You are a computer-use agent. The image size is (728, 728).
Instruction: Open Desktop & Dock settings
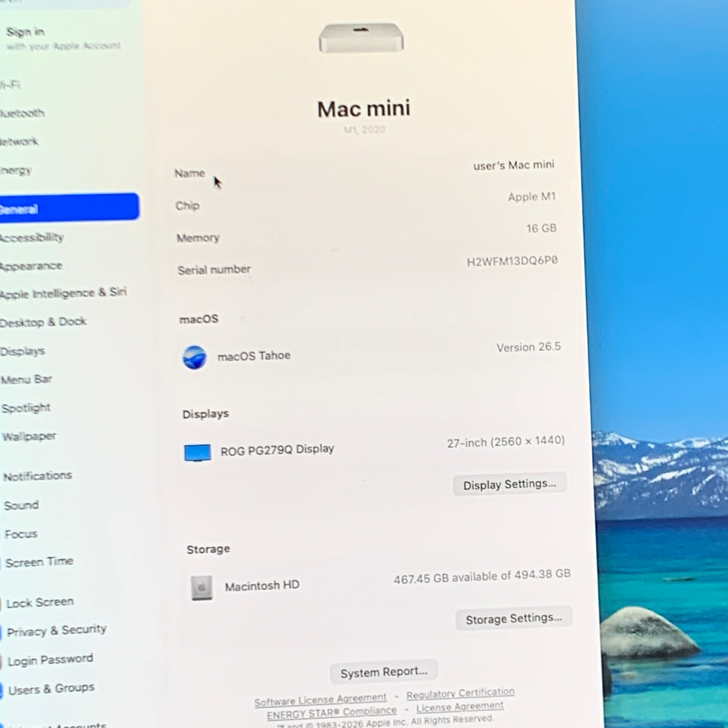click(x=43, y=322)
